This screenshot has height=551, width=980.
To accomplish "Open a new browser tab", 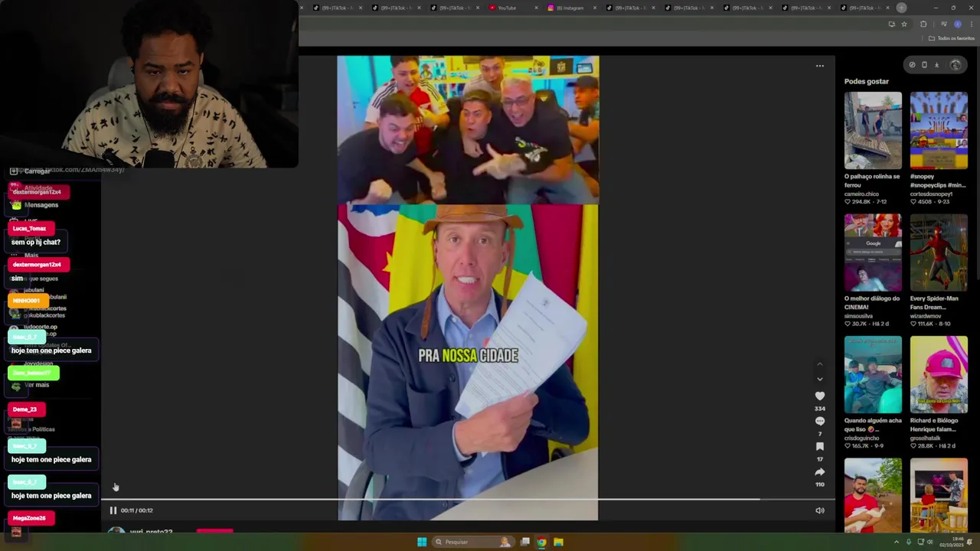I will tap(901, 8).
